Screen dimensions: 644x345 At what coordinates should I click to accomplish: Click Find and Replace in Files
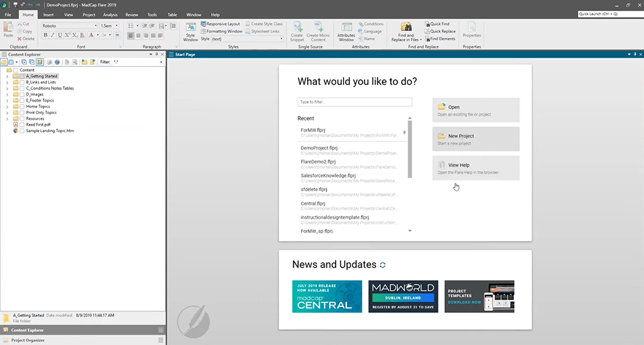(406, 32)
